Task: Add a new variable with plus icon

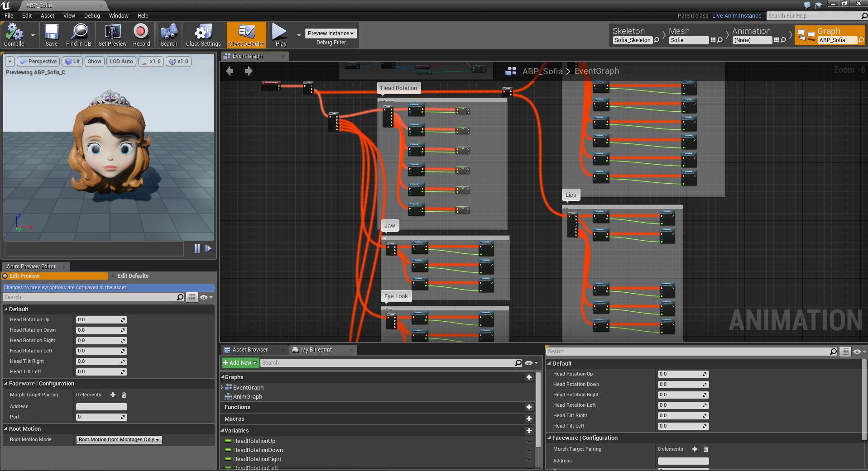Action: [528, 431]
